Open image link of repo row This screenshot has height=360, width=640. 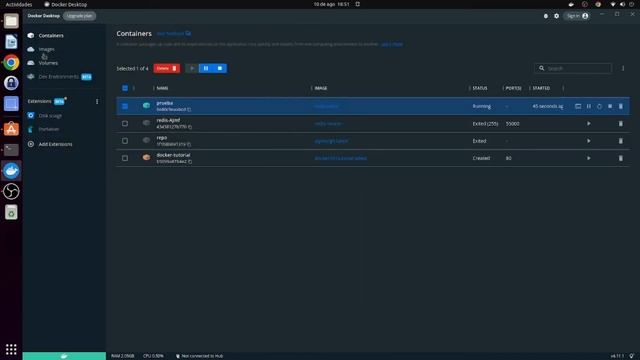[331, 141]
